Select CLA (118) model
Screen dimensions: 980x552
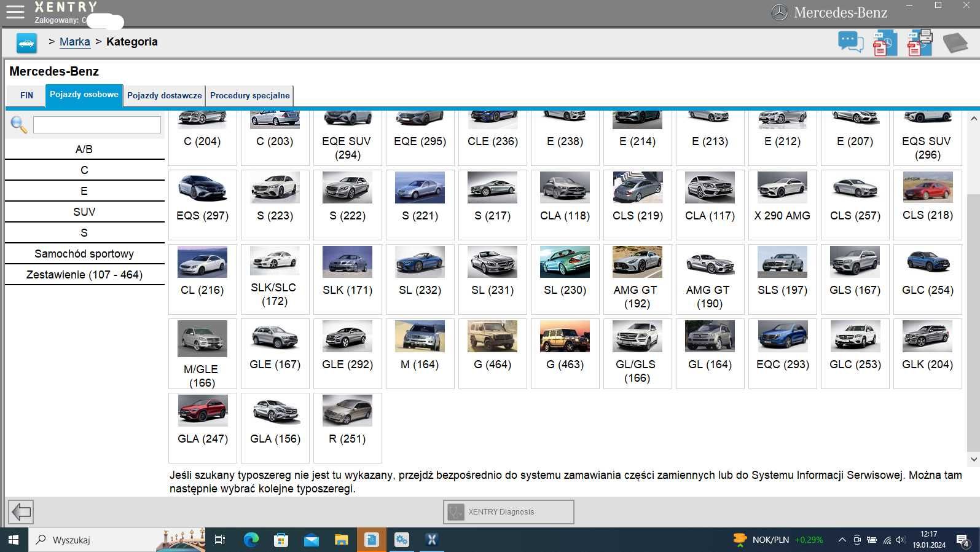(565, 205)
